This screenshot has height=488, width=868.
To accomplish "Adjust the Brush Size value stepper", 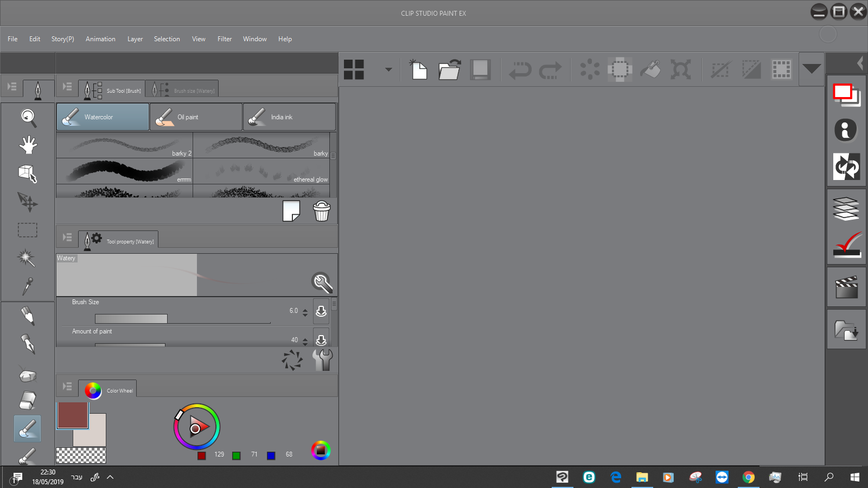I will click(x=305, y=312).
